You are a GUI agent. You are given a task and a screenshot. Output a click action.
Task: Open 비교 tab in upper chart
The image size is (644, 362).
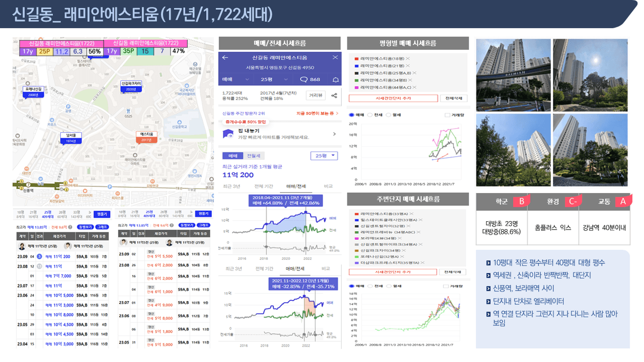coord(328,186)
